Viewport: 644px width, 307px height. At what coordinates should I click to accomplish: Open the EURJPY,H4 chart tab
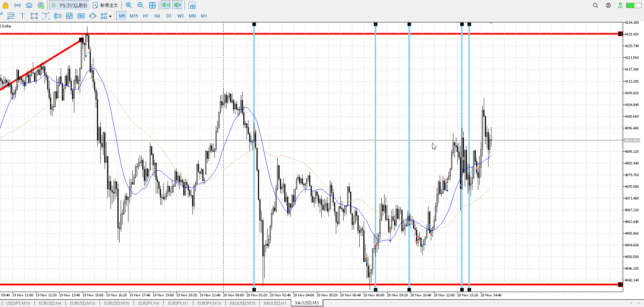coord(149,303)
